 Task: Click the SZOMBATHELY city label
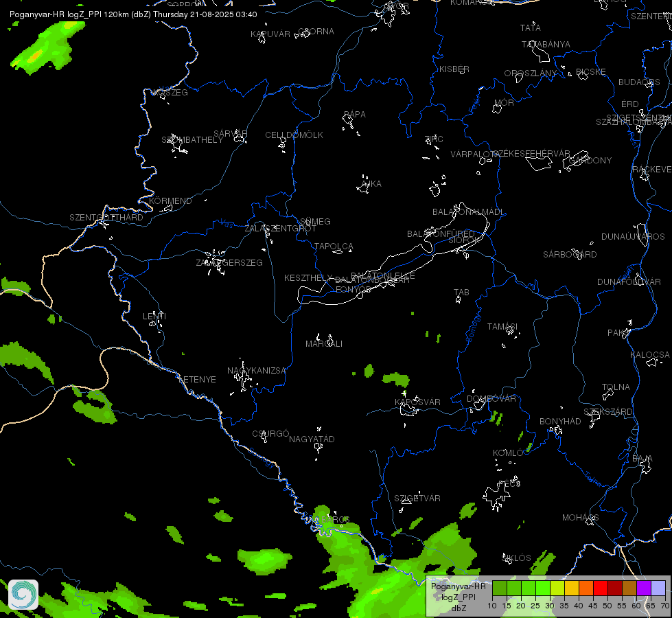click(x=192, y=140)
